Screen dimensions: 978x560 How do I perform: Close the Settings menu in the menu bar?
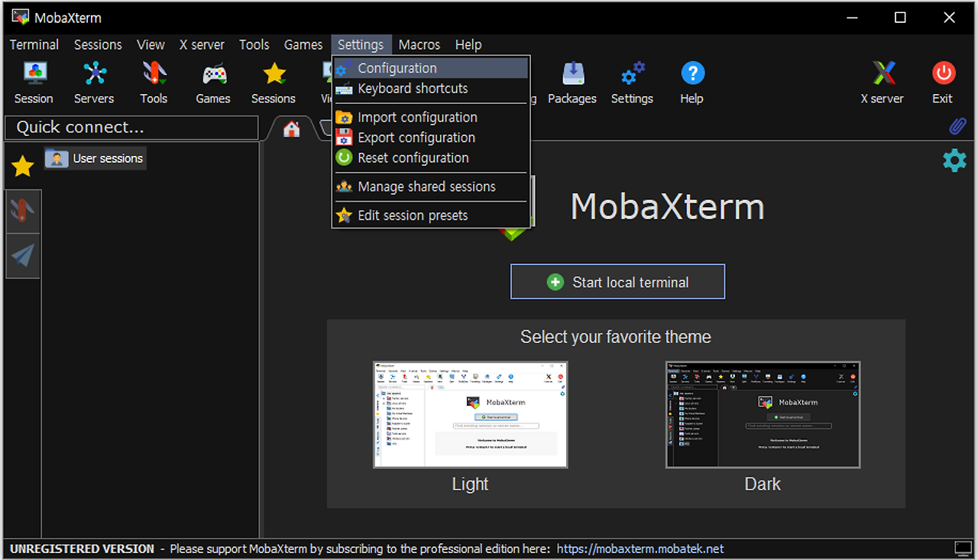click(361, 45)
